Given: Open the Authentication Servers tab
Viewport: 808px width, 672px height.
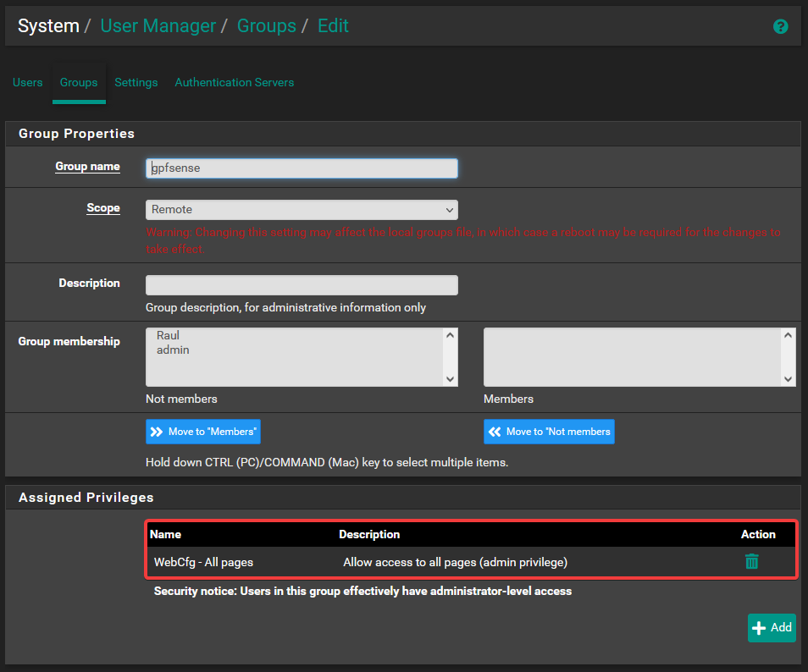Looking at the screenshot, I should click(x=234, y=82).
